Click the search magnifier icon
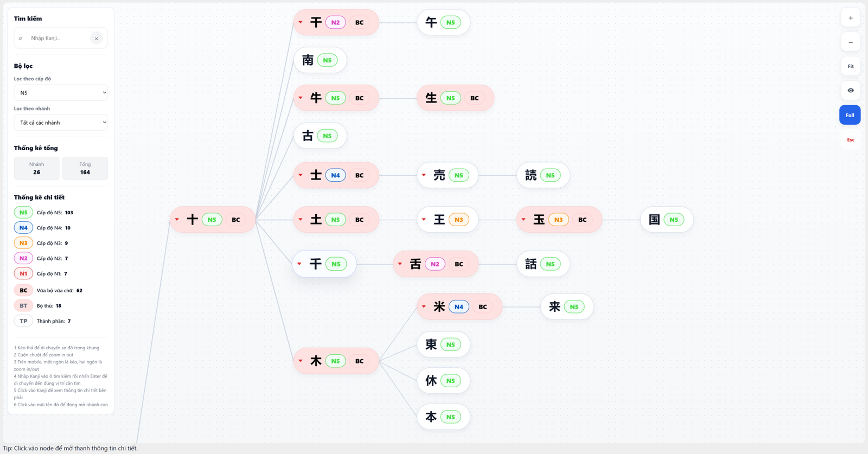Viewport: 868px width, 454px height. coord(21,39)
